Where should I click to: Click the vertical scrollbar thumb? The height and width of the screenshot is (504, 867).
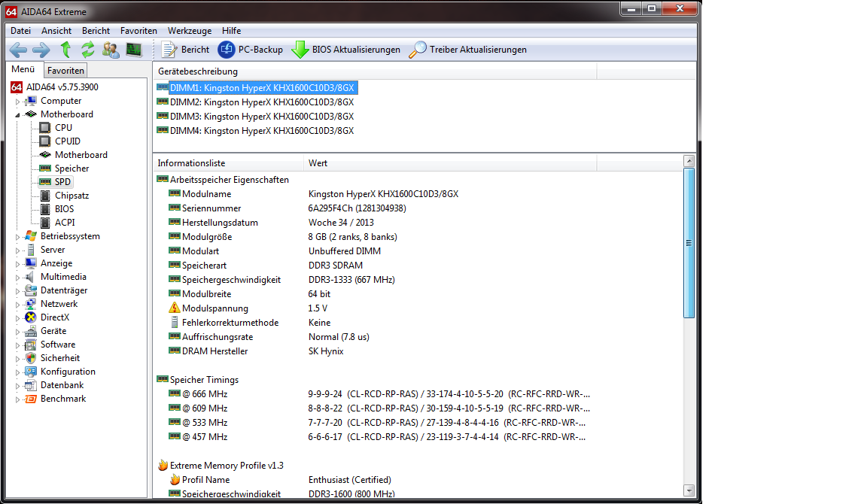[x=689, y=243]
